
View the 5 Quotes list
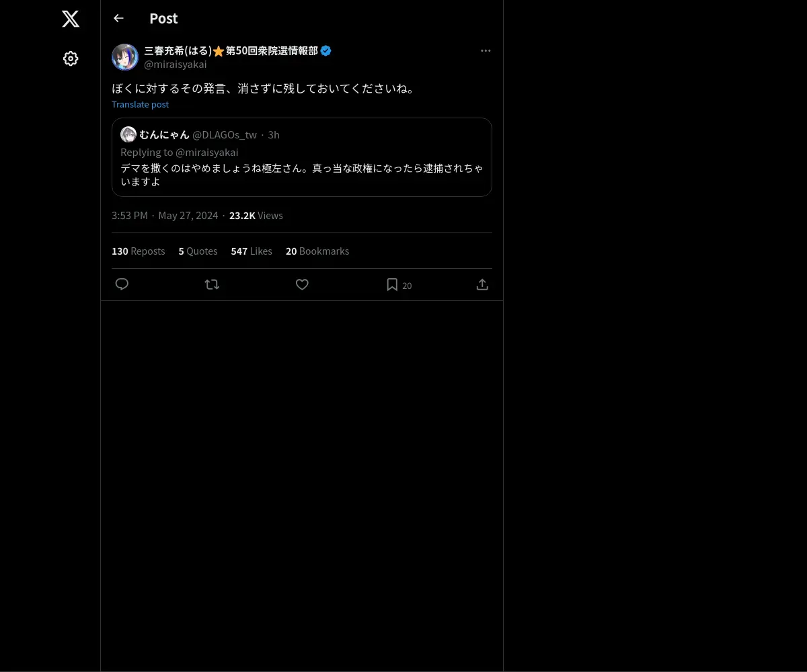(198, 251)
